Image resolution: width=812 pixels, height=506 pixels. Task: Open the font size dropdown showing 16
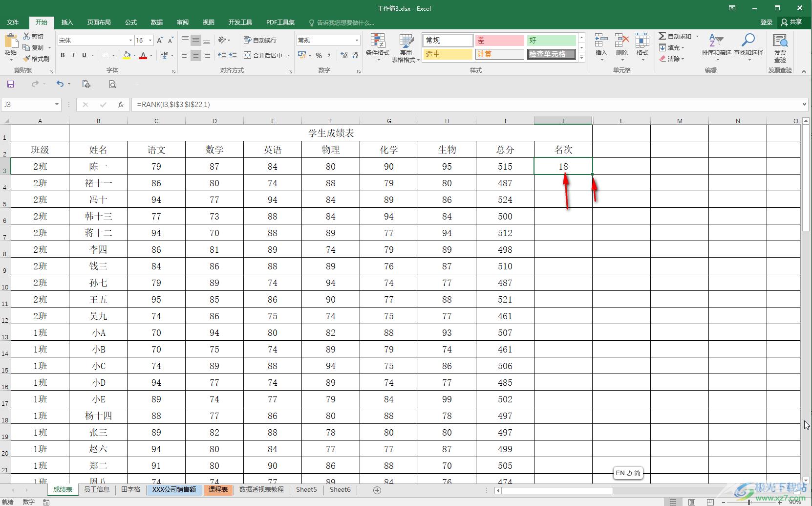click(x=150, y=41)
